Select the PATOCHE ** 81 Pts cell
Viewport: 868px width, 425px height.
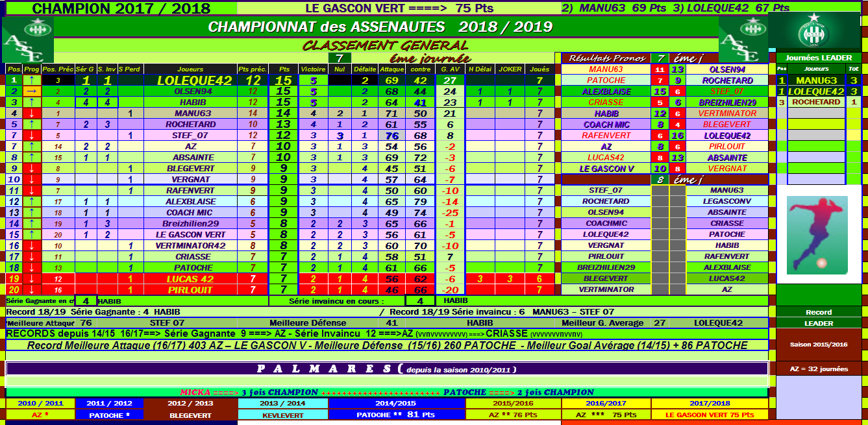[397, 415]
